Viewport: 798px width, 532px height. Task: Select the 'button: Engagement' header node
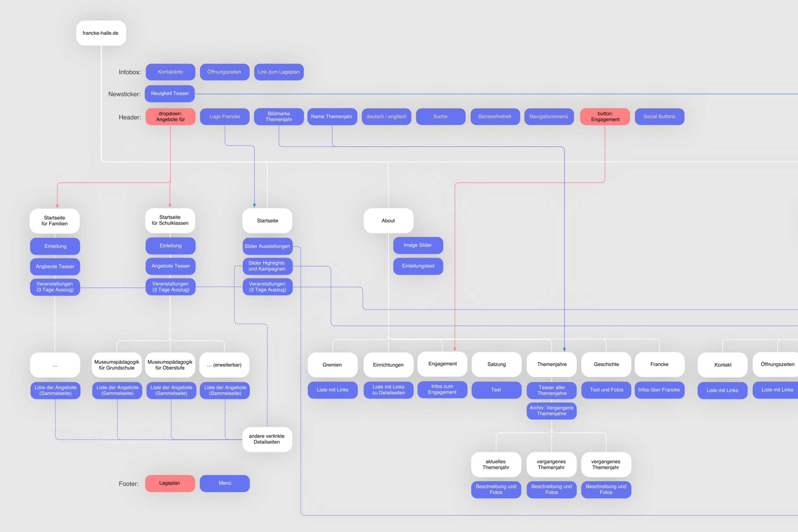pyautogui.click(x=605, y=116)
